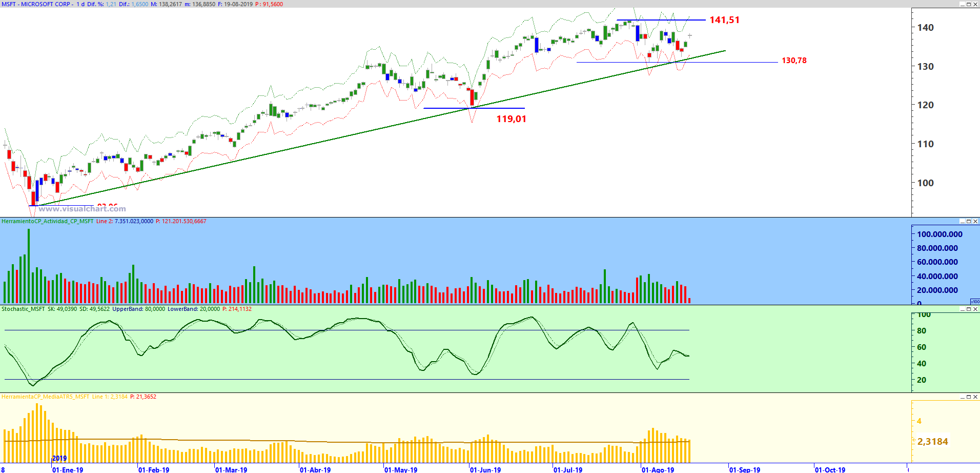This screenshot has width=980, height=473.
Task: Close the MSFT price chart panel
Action: (975, 4)
